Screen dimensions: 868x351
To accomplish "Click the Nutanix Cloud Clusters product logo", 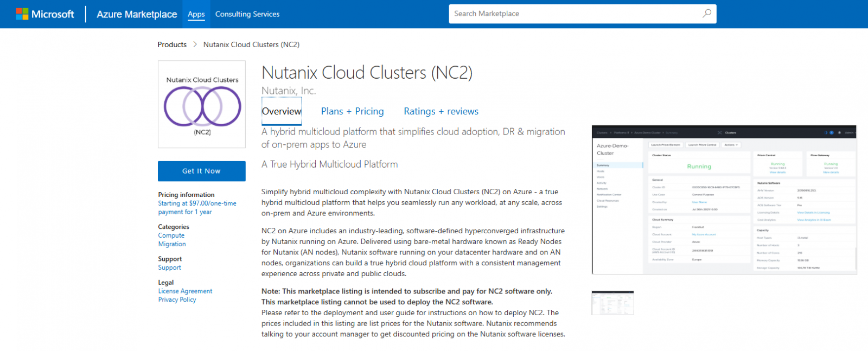I will [202, 104].
